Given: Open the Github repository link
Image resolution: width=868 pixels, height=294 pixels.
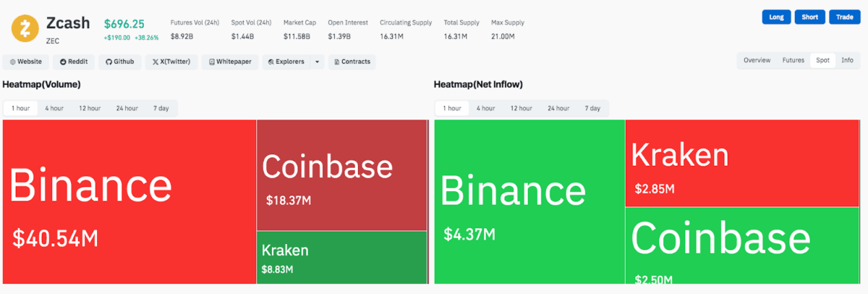Looking at the screenshot, I should 119,62.
